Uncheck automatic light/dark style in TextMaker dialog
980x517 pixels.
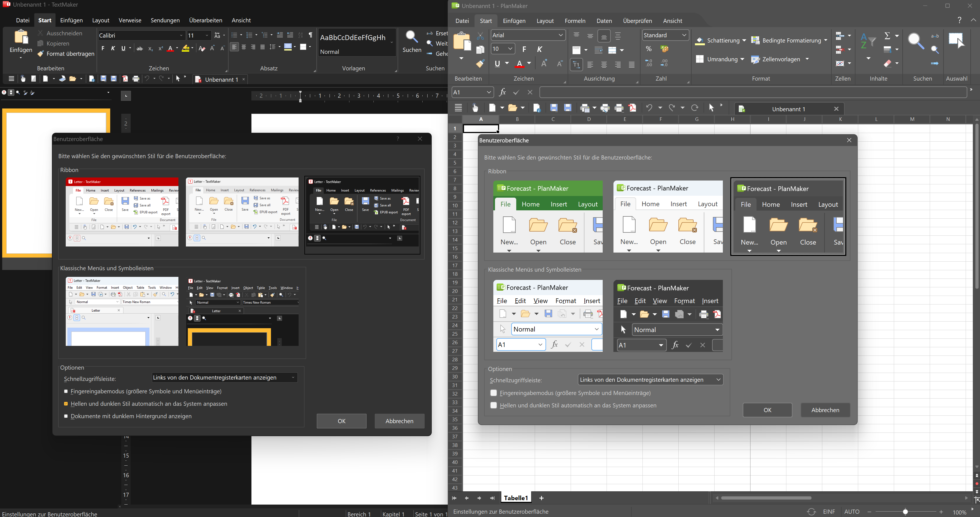click(66, 404)
